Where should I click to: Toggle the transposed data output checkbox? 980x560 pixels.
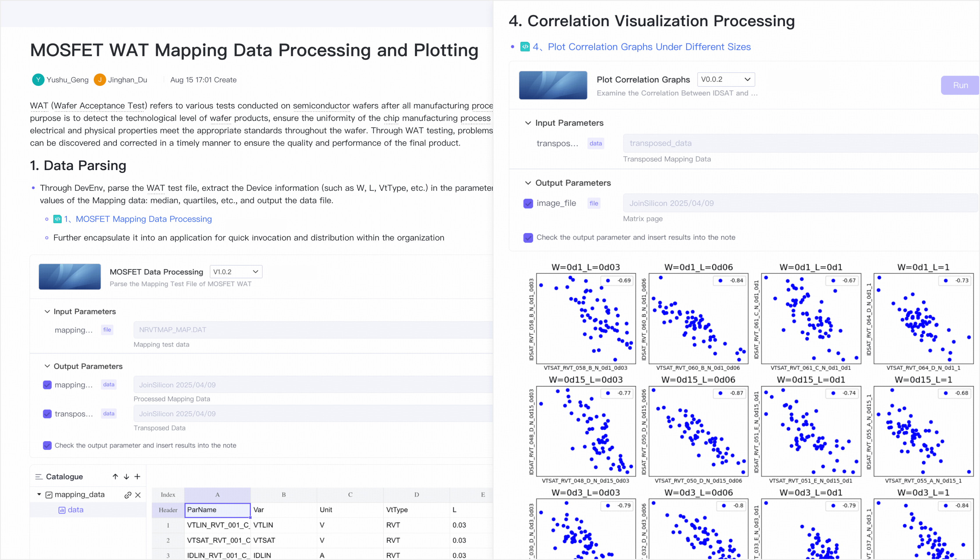click(47, 414)
